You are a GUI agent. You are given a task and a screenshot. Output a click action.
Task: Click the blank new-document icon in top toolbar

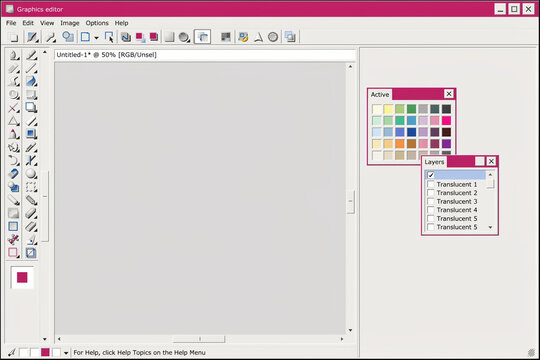tap(13, 37)
